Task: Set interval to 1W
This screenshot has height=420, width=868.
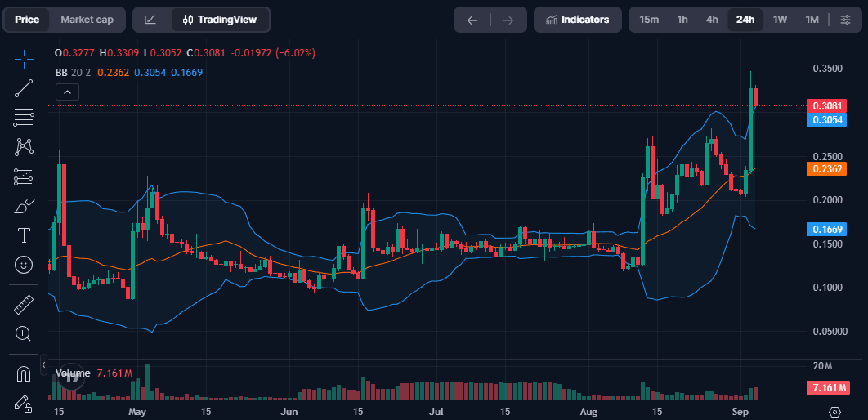Action: pyautogui.click(x=780, y=20)
